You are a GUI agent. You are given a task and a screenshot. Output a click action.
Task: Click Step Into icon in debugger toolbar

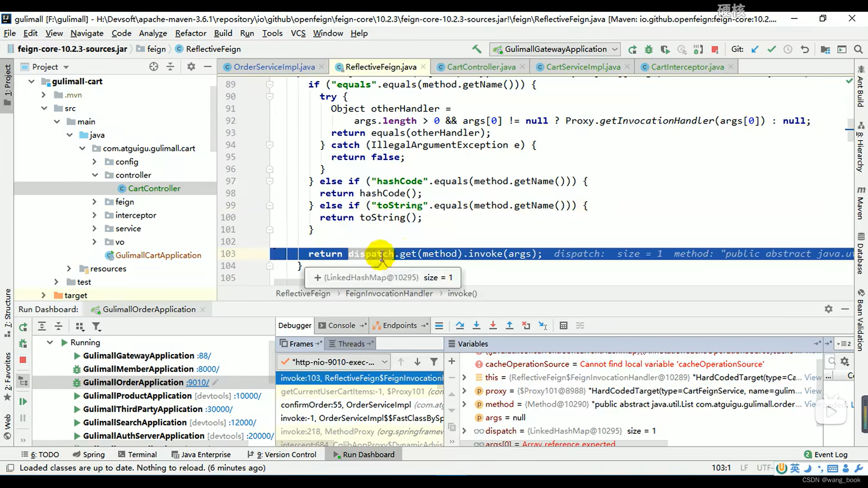point(476,325)
